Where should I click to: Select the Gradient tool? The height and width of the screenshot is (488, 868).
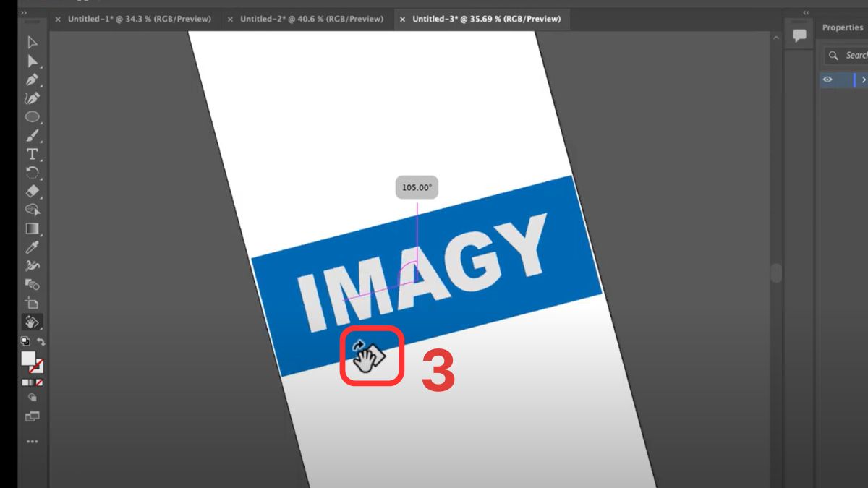pos(32,228)
